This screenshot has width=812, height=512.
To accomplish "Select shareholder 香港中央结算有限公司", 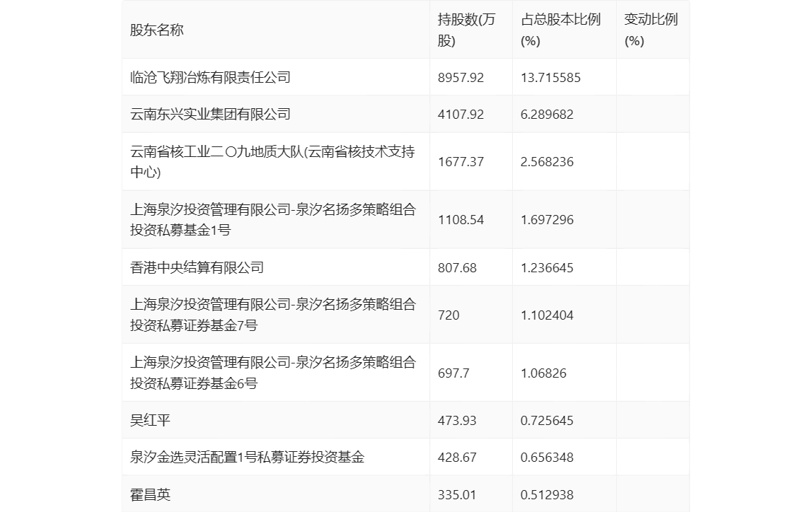I will point(197,267).
